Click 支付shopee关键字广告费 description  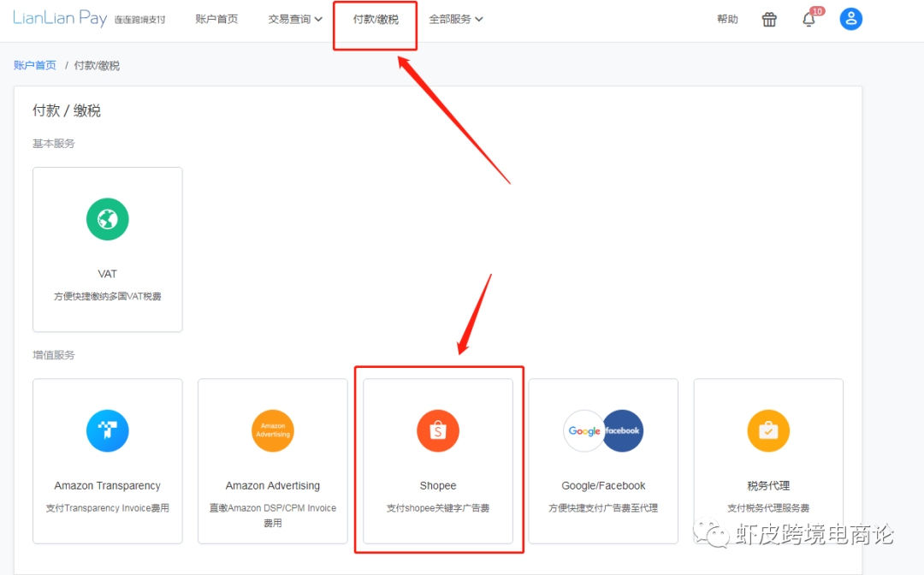438,508
